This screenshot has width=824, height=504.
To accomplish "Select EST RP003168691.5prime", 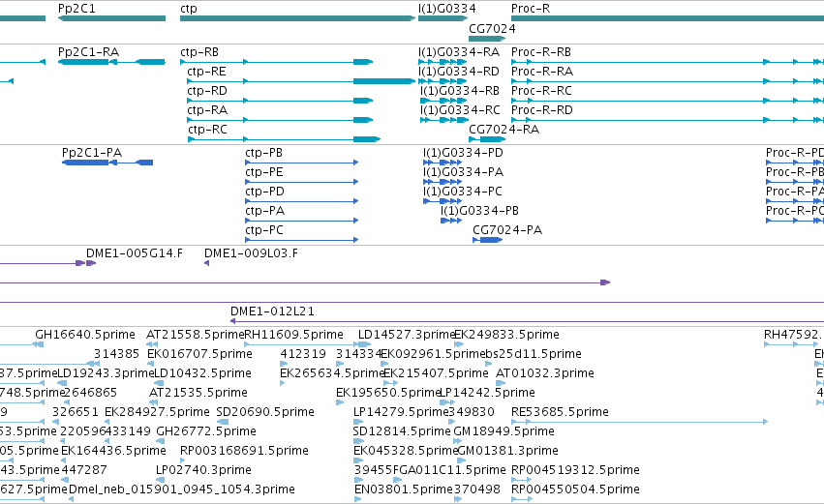I will (244, 451).
